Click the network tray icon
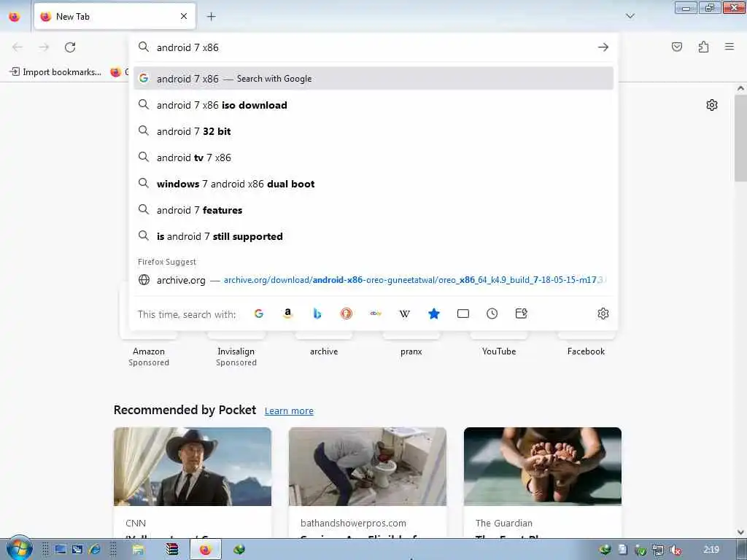The image size is (747, 560). (x=658, y=550)
